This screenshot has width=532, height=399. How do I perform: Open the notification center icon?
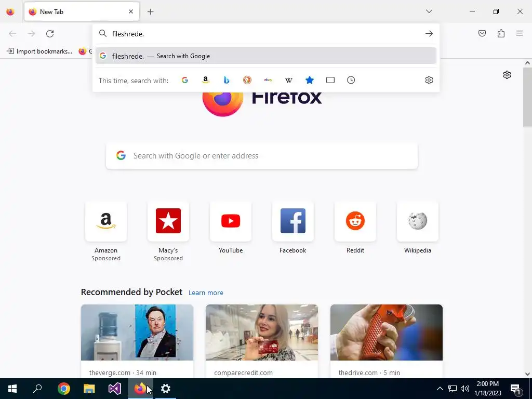click(x=515, y=389)
